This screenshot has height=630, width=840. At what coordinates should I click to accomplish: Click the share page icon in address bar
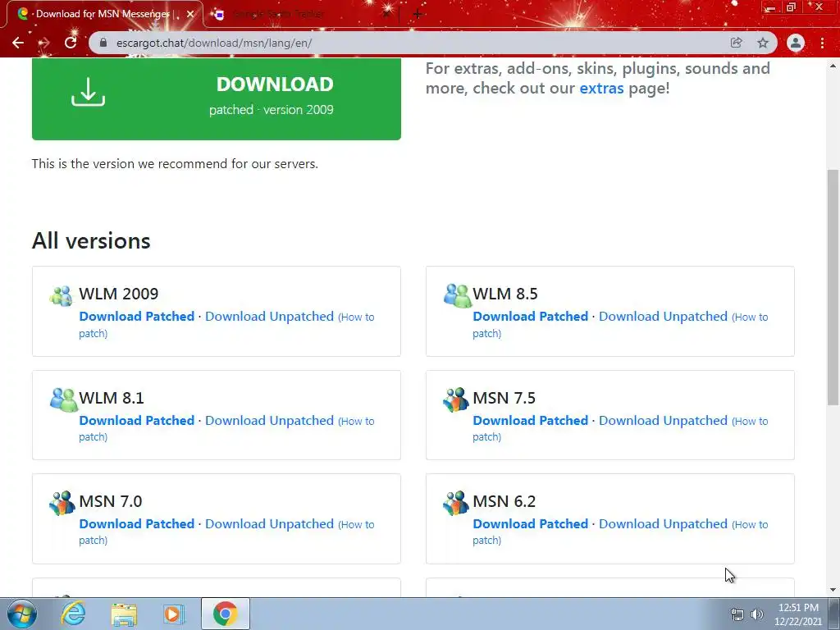[x=736, y=43]
